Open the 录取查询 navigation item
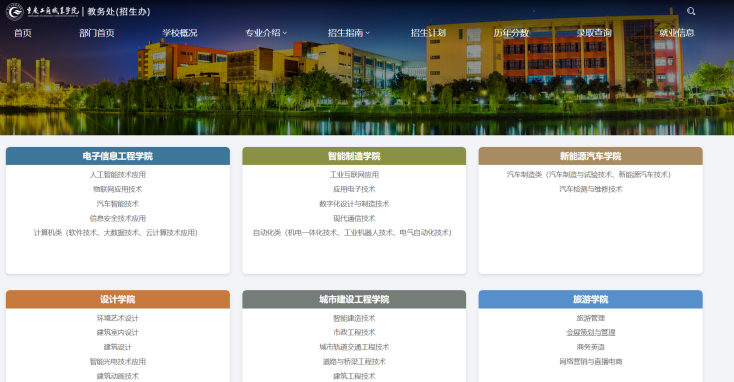The image size is (734, 382). tap(594, 33)
